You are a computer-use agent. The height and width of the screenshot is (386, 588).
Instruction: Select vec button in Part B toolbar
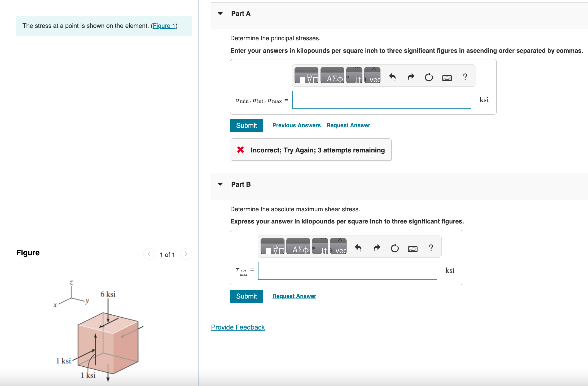coord(338,247)
